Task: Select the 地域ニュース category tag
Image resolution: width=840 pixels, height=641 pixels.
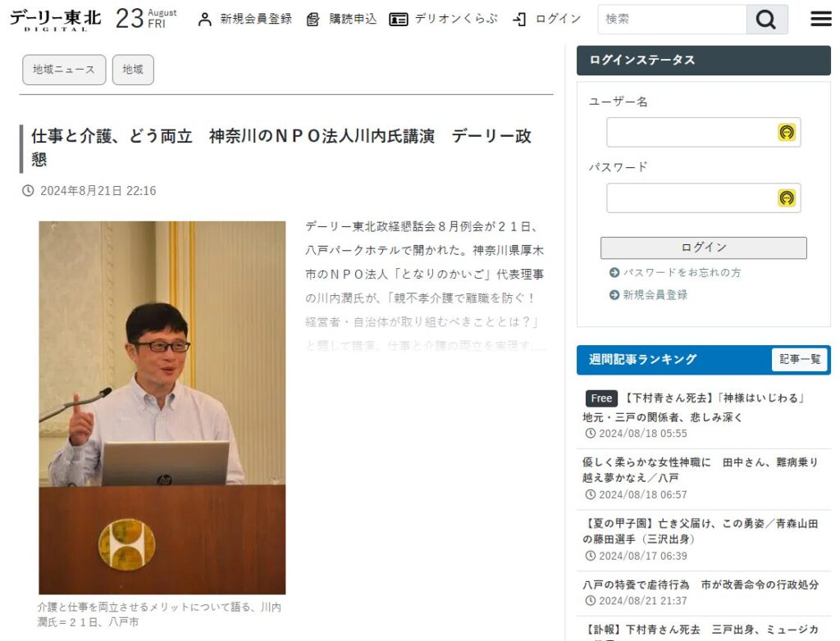Action: tap(64, 70)
